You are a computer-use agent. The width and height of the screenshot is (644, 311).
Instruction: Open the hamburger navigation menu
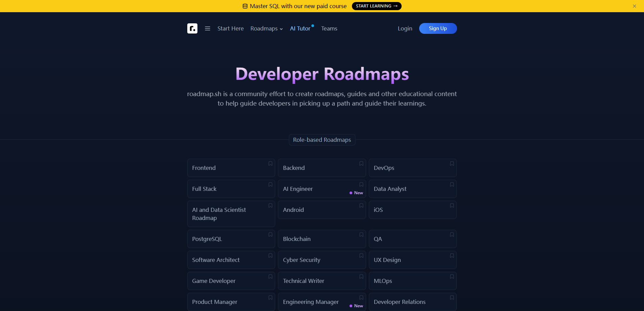(207, 28)
